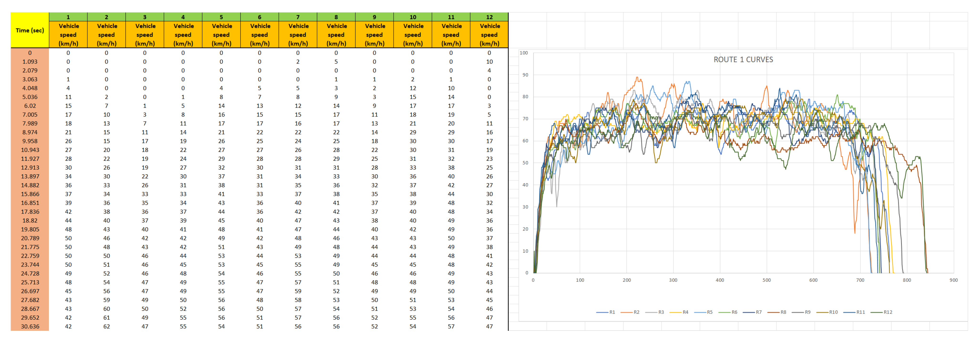Click the 50 label on the vertical axis
The width and height of the screenshot is (980, 342).
(x=525, y=163)
